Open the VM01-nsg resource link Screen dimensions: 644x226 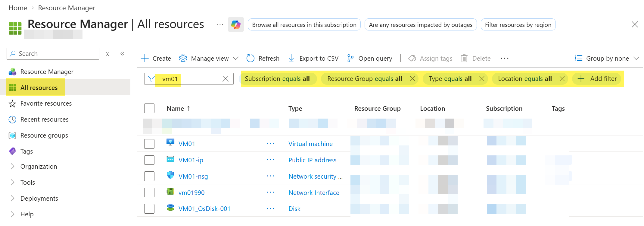(193, 176)
